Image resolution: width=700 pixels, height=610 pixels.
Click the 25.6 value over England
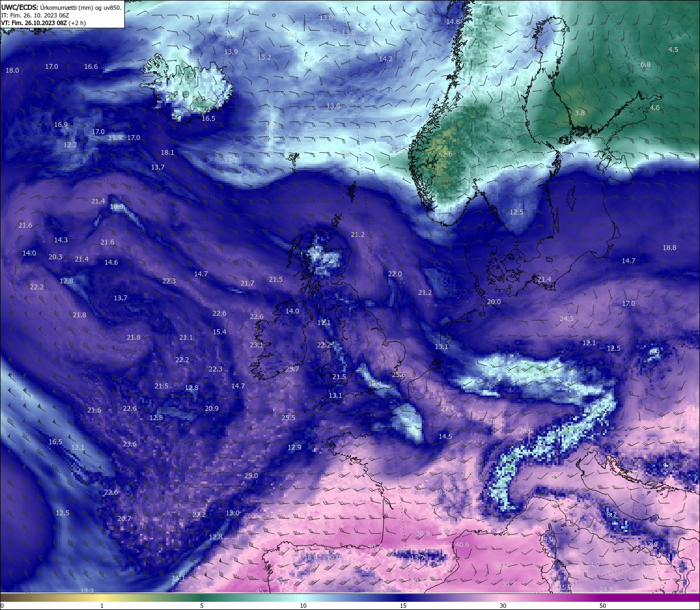(399, 375)
